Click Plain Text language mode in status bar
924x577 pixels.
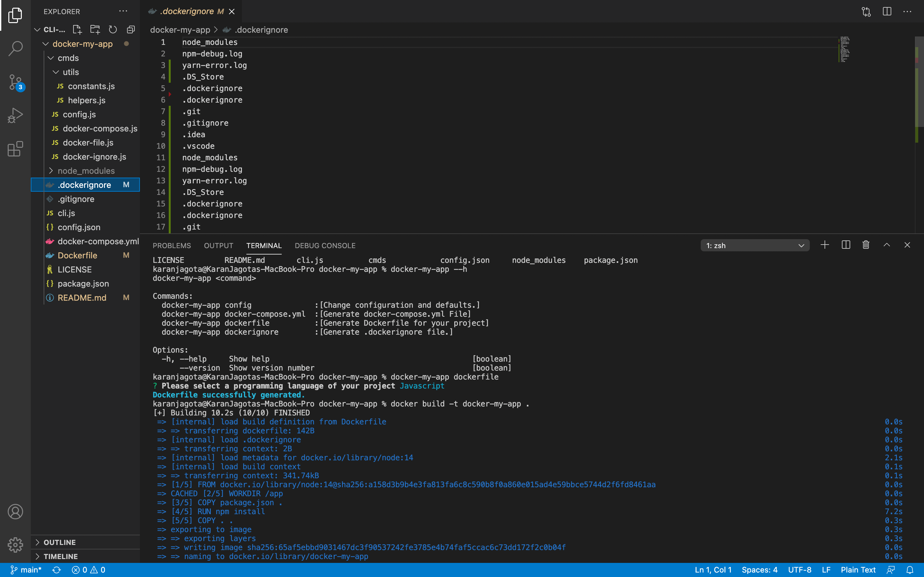coord(858,570)
